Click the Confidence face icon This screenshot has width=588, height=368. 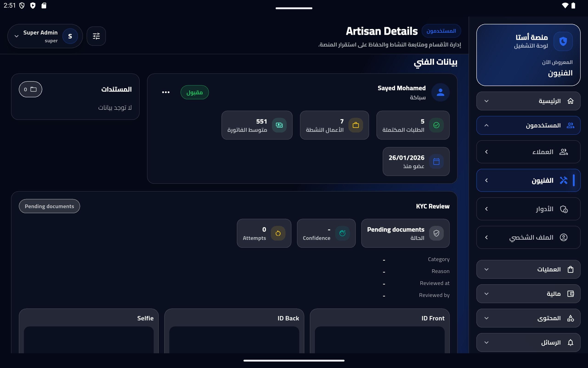click(x=342, y=233)
